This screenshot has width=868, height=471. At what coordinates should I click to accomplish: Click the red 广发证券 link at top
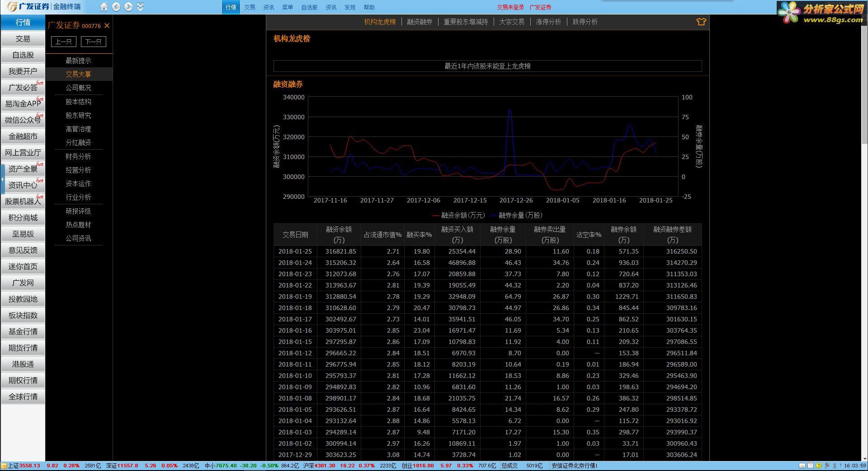540,7
